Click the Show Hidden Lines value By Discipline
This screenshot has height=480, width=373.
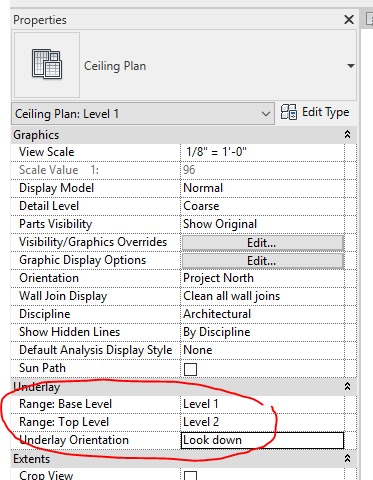point(217,332)
